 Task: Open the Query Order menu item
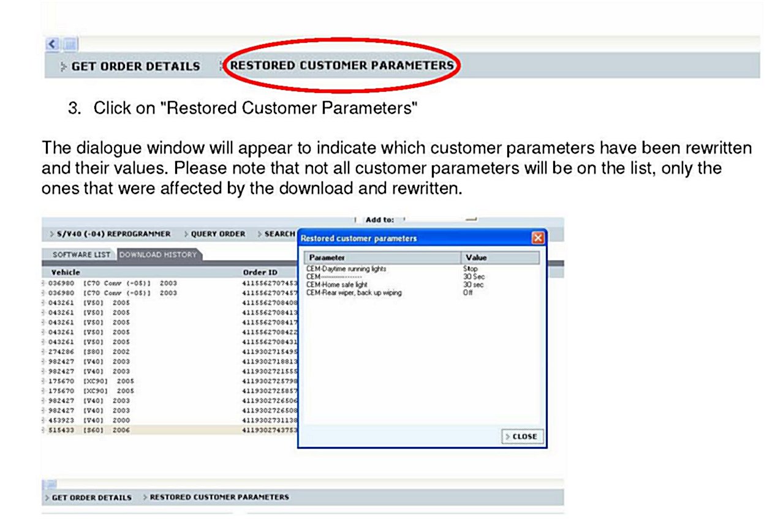(217, 234)
